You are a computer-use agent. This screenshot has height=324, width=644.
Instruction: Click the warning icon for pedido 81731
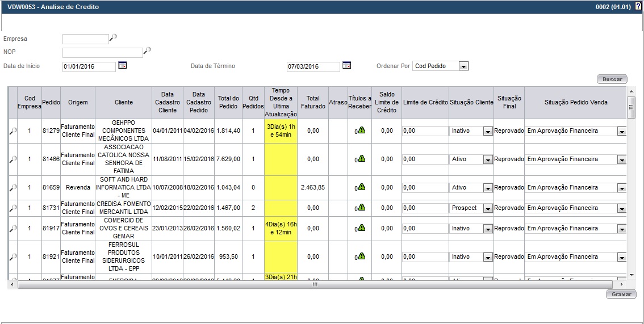click(362, 208)
